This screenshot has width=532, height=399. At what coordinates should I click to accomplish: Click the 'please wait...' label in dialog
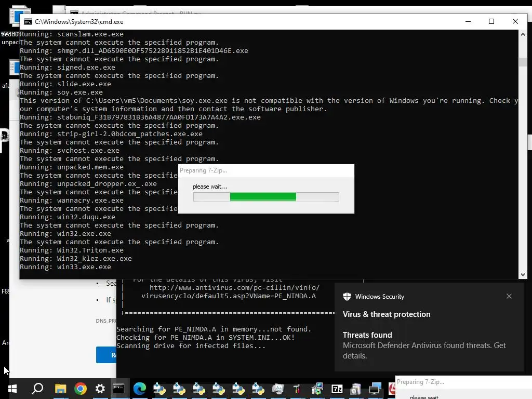click(210, 187)
